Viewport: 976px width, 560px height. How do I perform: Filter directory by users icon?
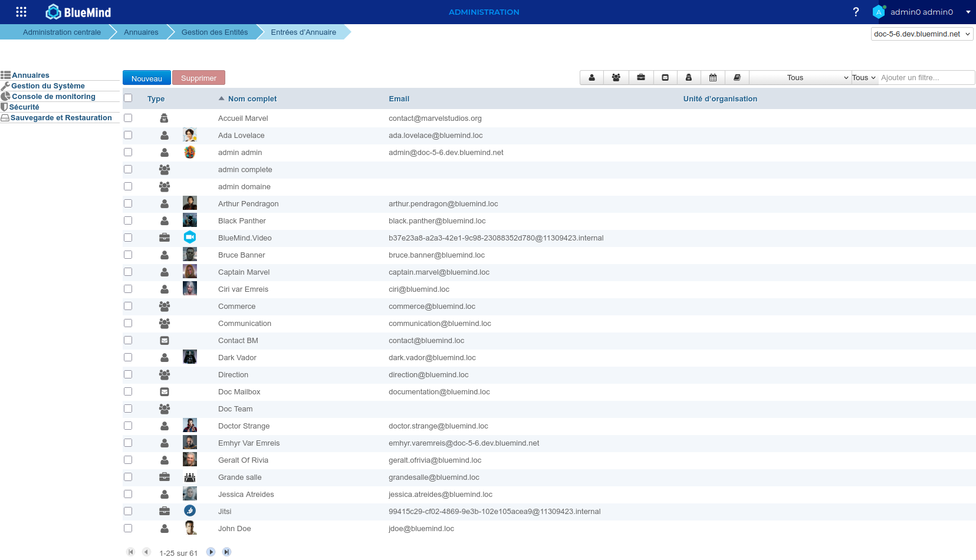click(x=591, y=78)
